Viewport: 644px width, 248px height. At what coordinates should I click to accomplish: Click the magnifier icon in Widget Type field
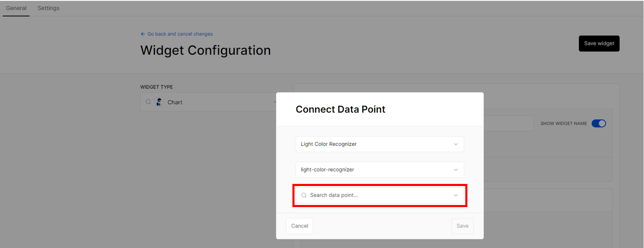pos(148,102)
